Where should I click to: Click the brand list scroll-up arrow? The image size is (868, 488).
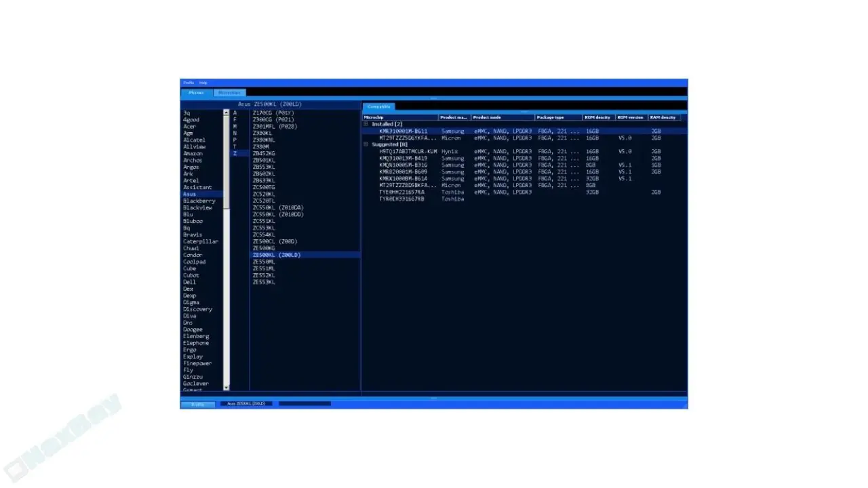(x=226, y=113)
